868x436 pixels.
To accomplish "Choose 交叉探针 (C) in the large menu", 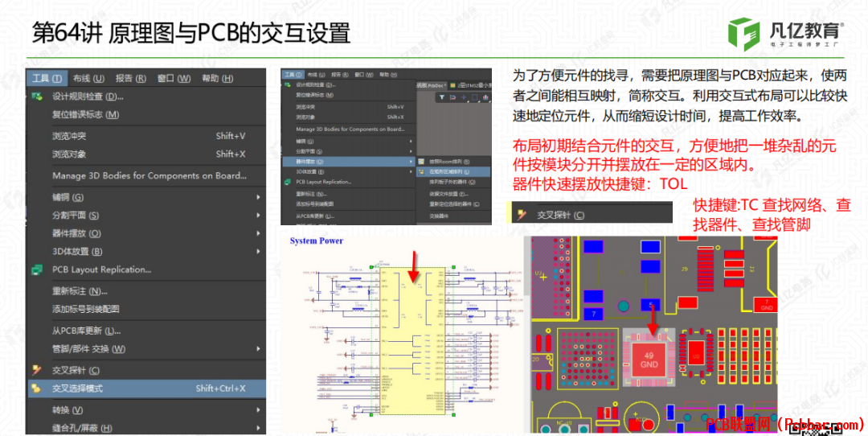I will click(x=146, y=370).
